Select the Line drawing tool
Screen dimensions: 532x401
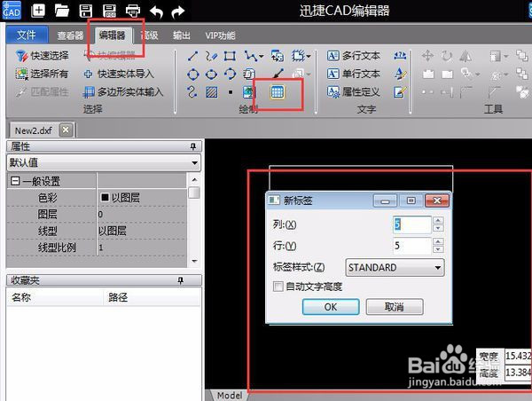pos(192,56)
